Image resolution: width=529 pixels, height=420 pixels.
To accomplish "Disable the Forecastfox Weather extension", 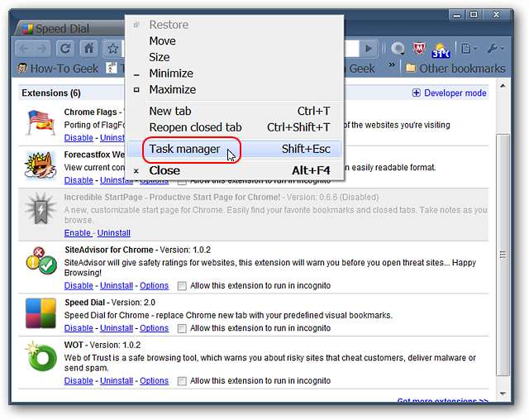I will click(79, 180).
